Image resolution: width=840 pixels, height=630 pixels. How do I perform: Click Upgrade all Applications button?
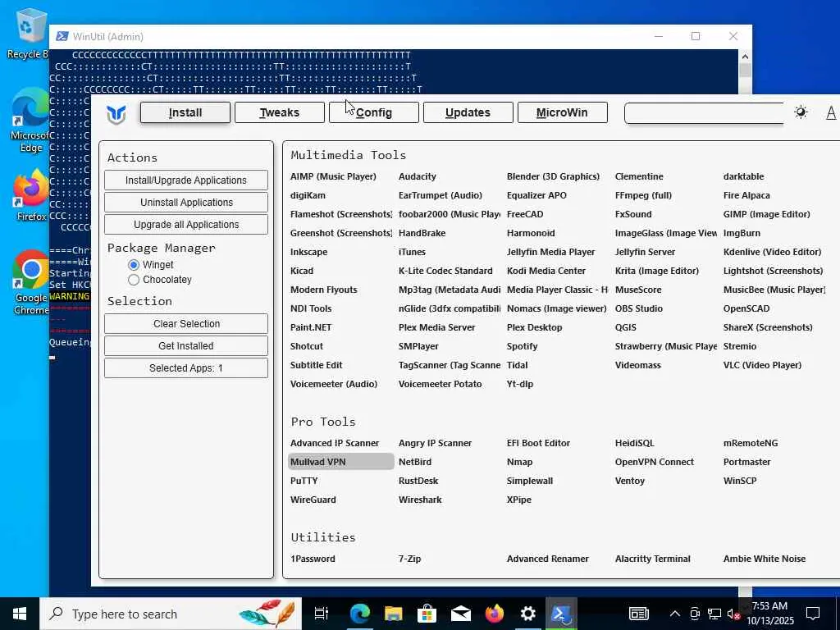pyautogui.click(x=186, y=225)
